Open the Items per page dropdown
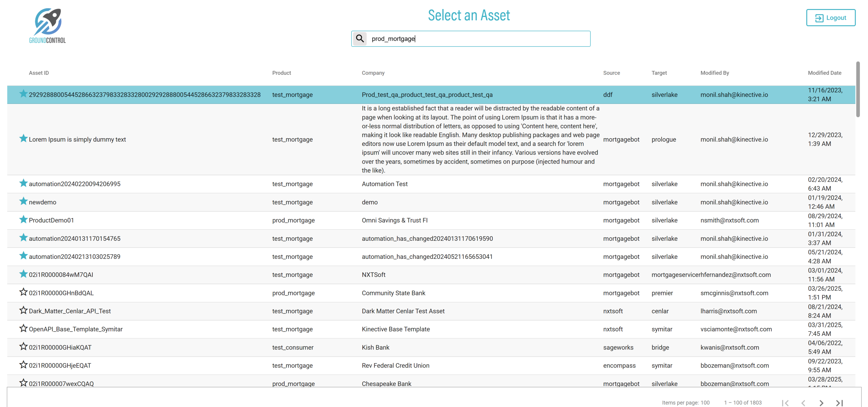The height and width of the screenshot is (407, 868). tap(705, 402)
